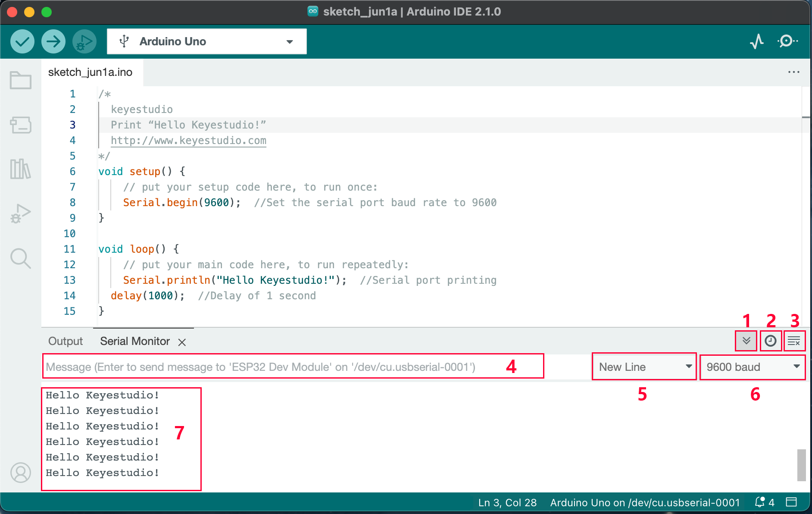Upload the sketch with the arrow button
Viewport: 812px width, 514px height.
(53, 41)
